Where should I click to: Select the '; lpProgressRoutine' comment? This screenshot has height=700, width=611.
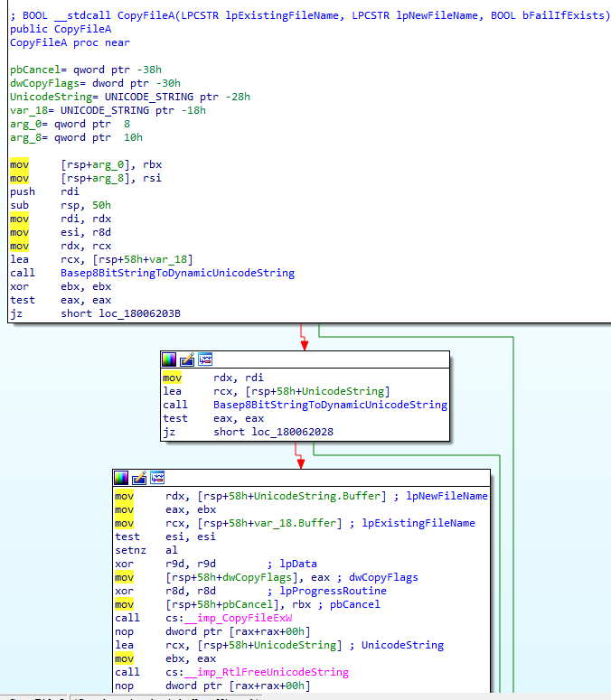pyautogui.click(x=327, y=591)
